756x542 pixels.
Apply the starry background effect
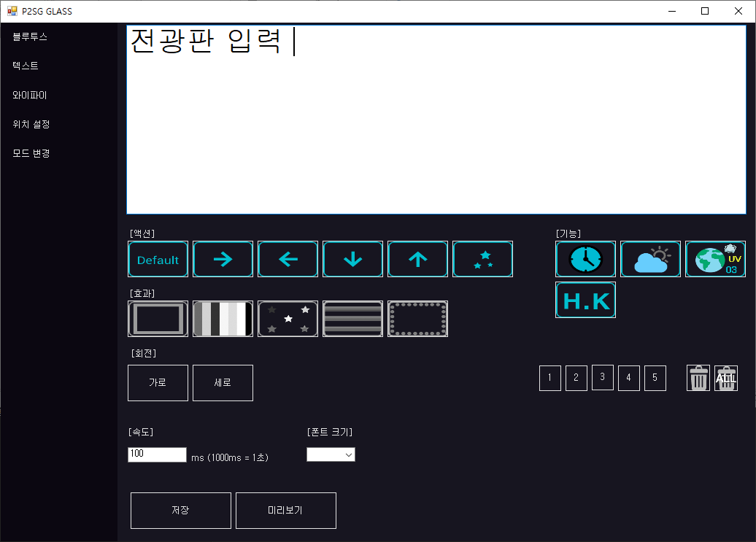tap(288, 319)
